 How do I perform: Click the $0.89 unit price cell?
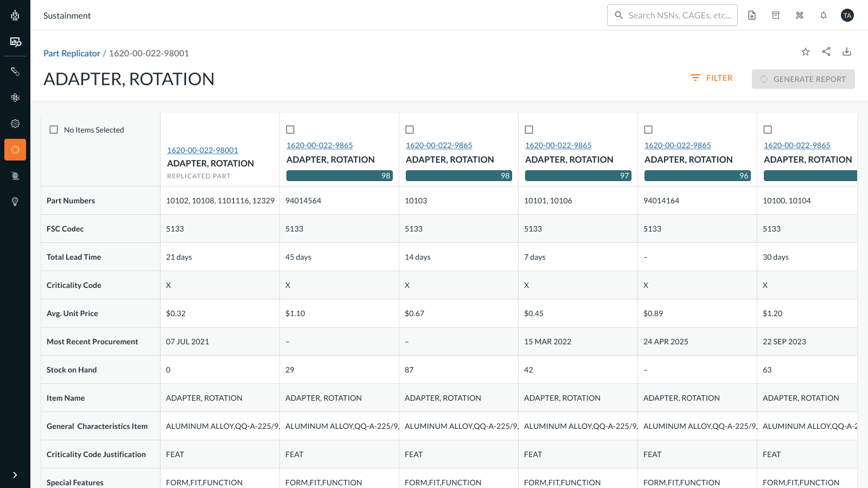pos(653,313)
